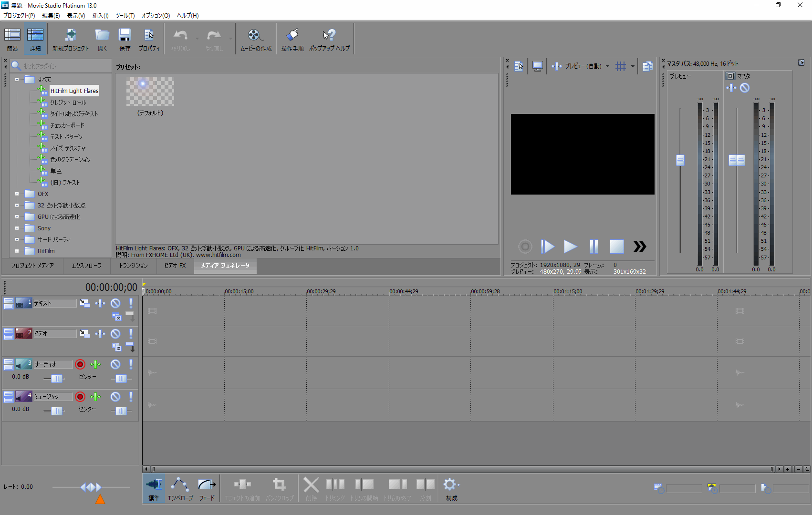Viewport: 812px width, 515px height.
Task: Switch to トランジション tab
Action: [133, 266]
